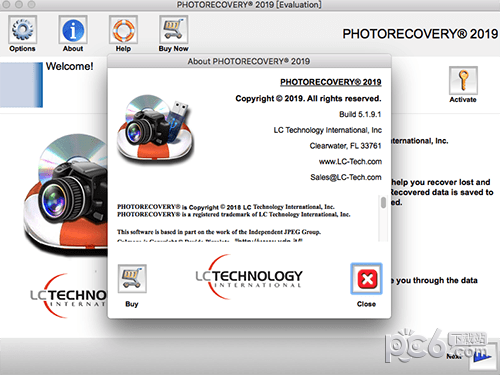Screen dimensions: 500x375
Task: Click the www.LC-Tech.com text
Action: (350, 162)
